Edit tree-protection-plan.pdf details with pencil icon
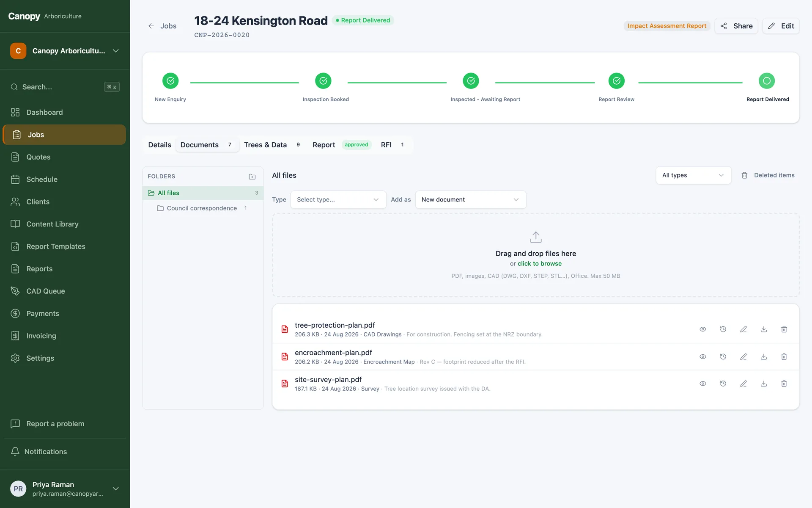 tap(743, 329)
